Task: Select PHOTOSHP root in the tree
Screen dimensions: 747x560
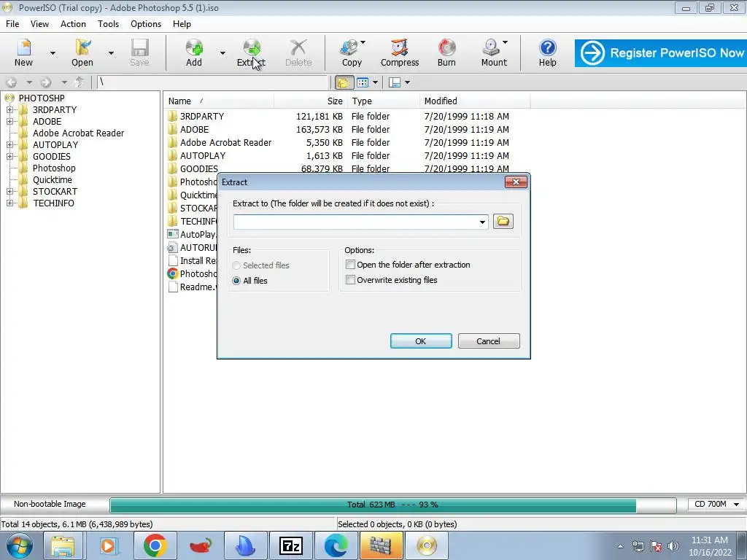Action: click(42, 98)
